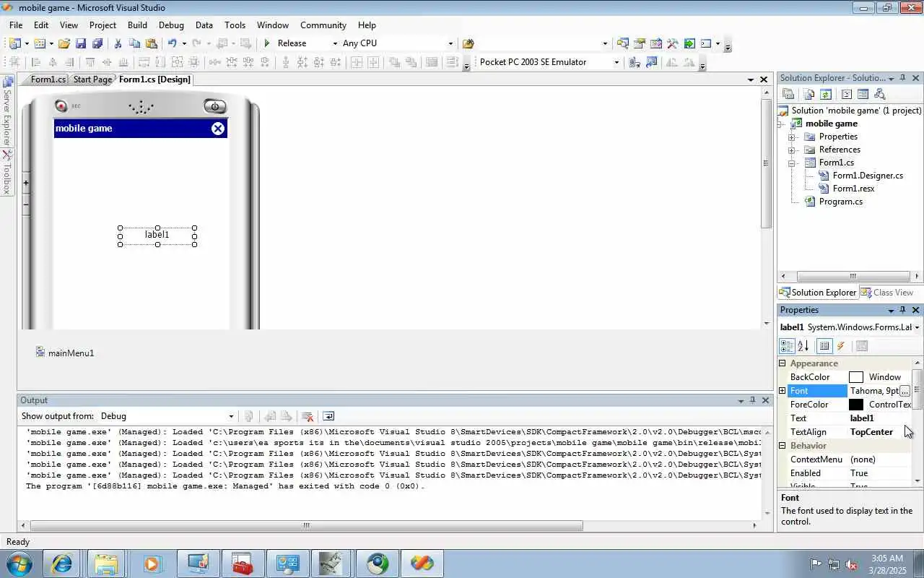The image size is (924, 578).
Task: Select label1 on the form designer
Action: [157, 234]
